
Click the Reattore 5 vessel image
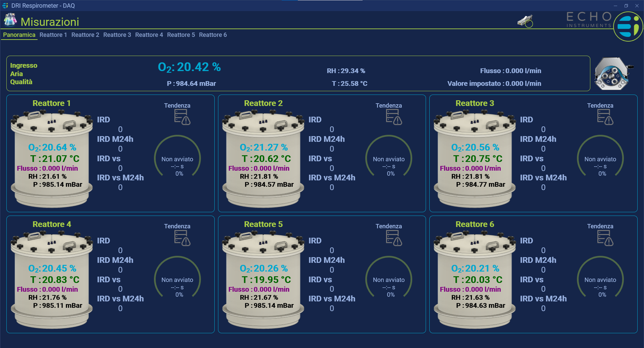[263, 280]
